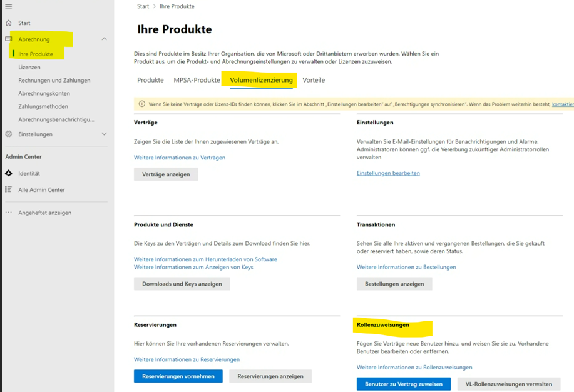
Task: Click the Identität diamond icon
Action: click(9, 173)
